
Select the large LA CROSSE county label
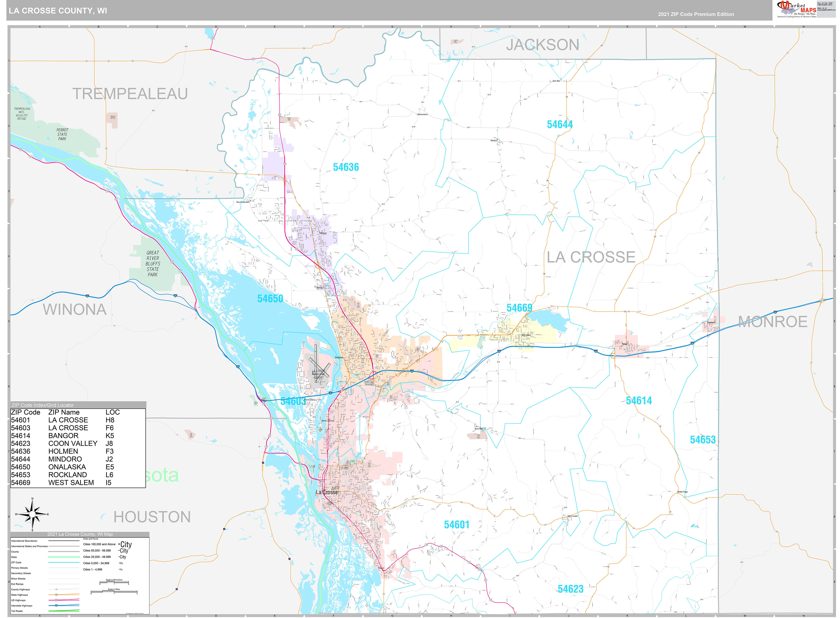[591, 257]
